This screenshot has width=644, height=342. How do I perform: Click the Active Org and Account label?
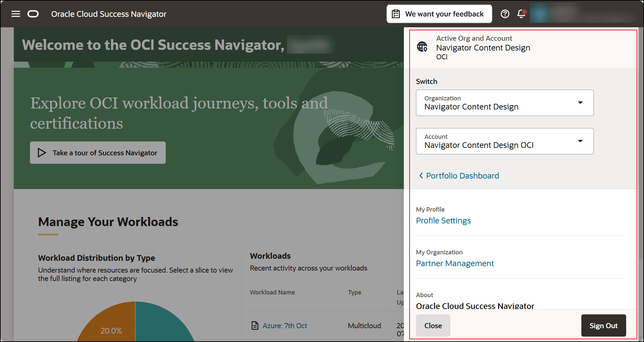474,38
